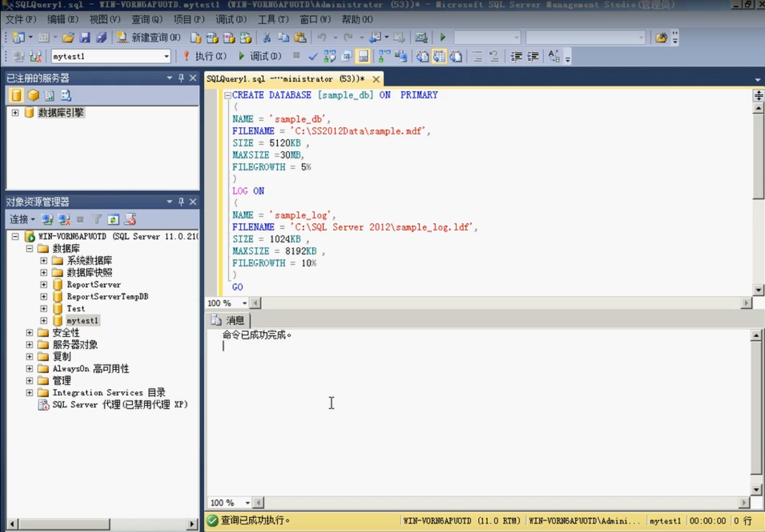765x532 pixels.
Task: Toggle the IntelliSense Enabled icon
Action: 363,57
